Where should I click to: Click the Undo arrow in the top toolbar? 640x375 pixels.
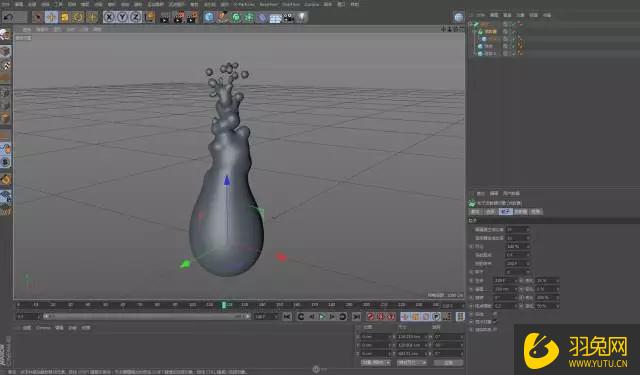pos(9,17)
